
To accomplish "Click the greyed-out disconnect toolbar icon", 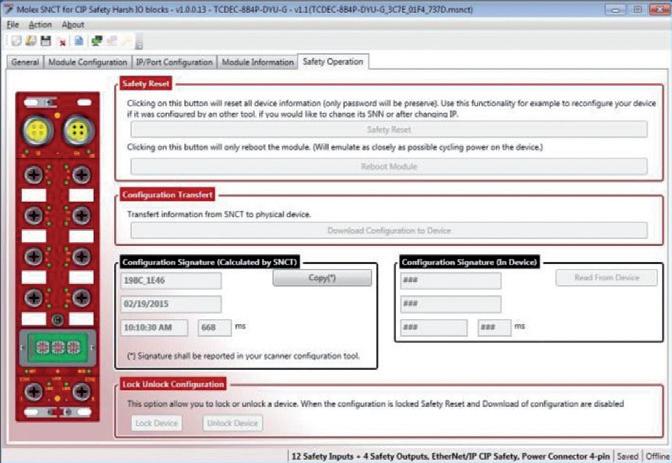I will [112, 41].
